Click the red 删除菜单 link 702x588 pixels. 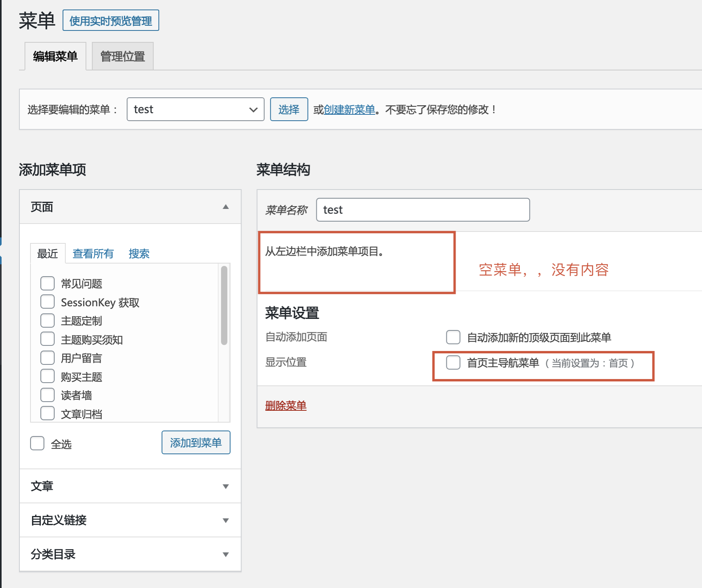coord(285,406)
